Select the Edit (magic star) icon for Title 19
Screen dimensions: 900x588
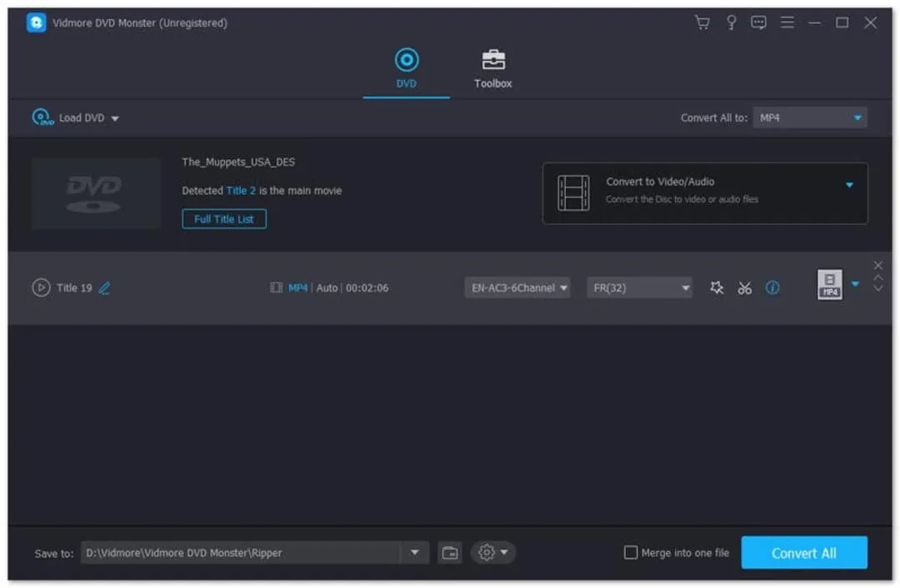[717, 287]
